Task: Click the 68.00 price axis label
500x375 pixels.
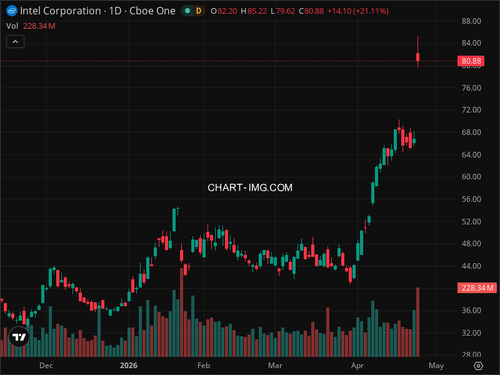Action: click(x=471, y=132)
